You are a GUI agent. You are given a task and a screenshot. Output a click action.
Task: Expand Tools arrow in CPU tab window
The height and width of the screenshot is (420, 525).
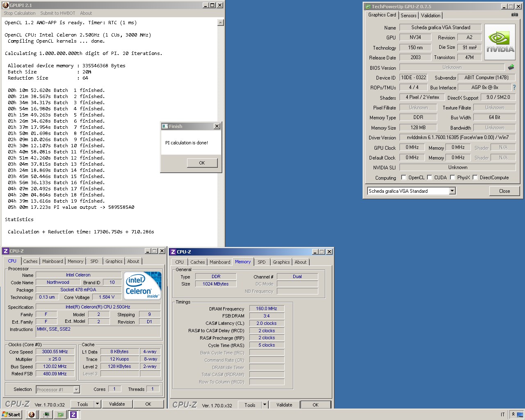98,404
